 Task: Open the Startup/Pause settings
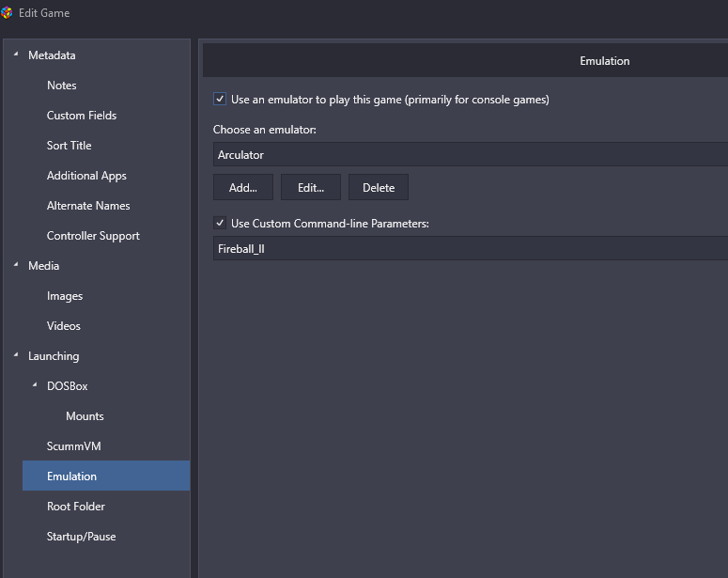point(81,537)
